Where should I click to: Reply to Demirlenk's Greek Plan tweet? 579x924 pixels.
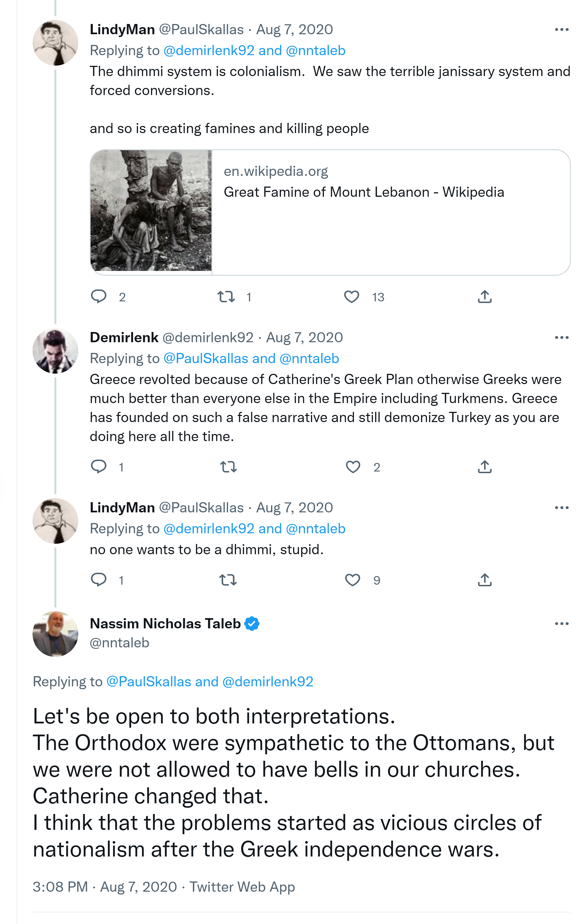point(99,467)
